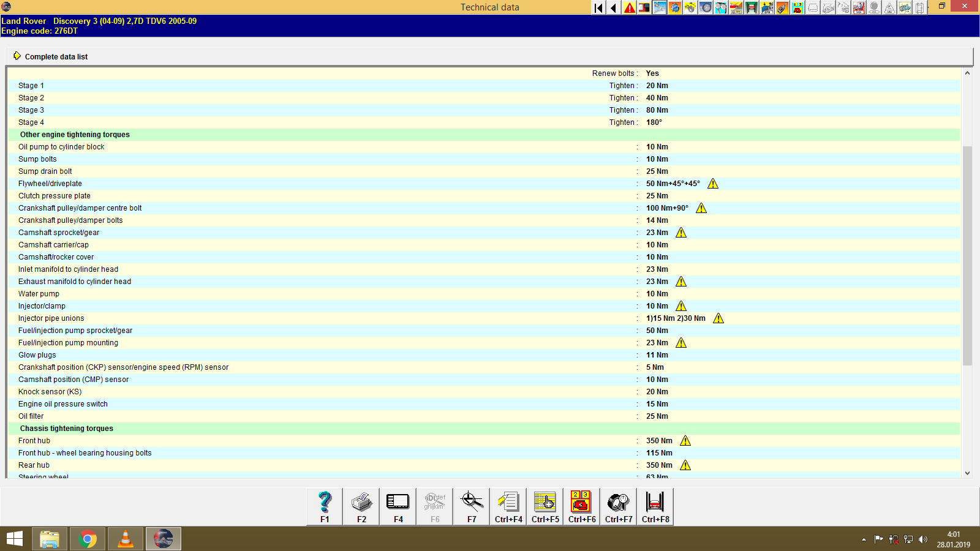Click the warning icon beside Flywheel/driveplate torque
Viewport: 980px width, 551px height.
pyautogui.click(x=713, y=184)
